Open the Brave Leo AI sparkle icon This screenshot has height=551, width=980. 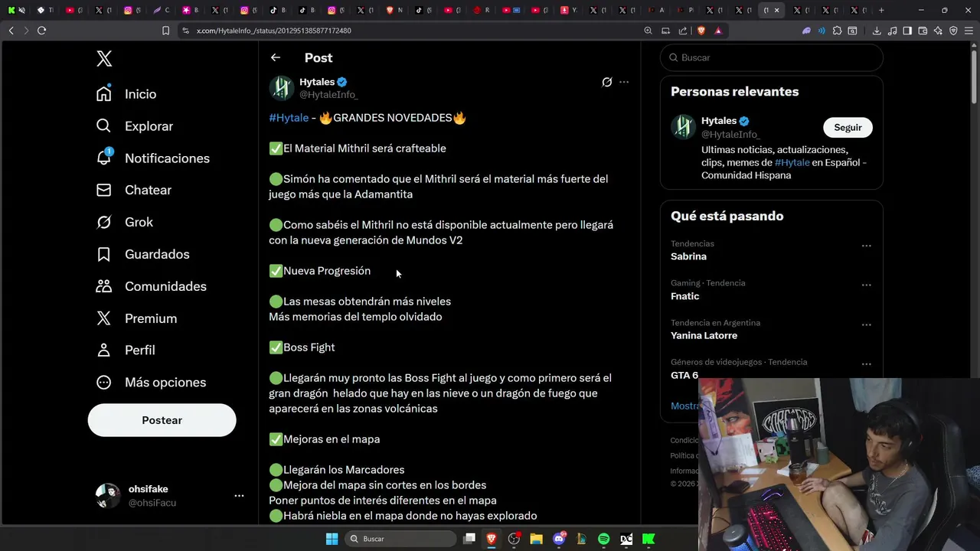(938, 31)
